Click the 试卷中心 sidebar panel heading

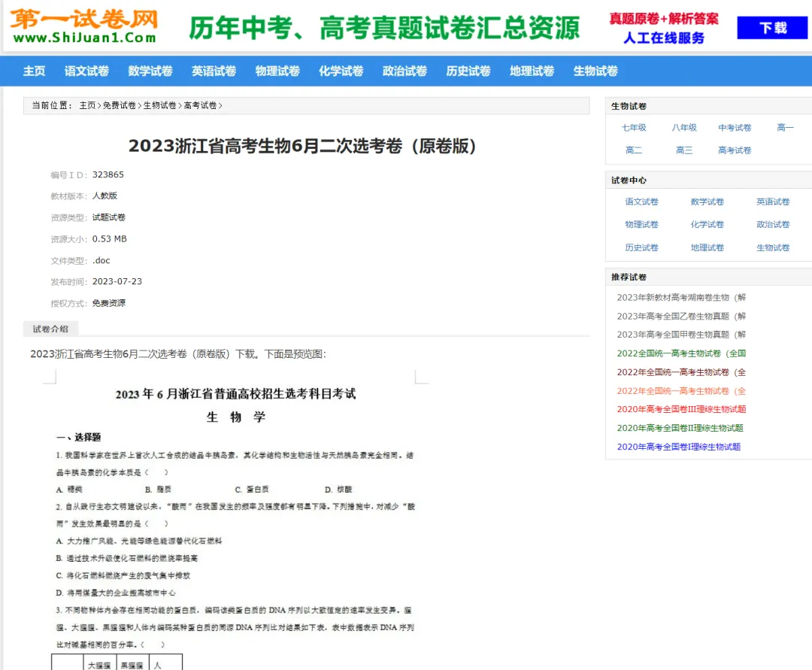[629, 180]
